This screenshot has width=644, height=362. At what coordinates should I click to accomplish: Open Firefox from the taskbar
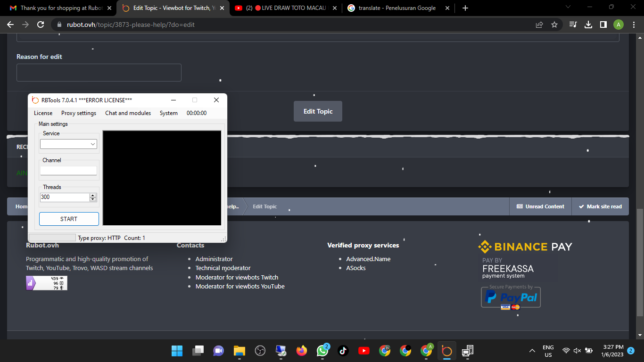[x=301, y=351]
